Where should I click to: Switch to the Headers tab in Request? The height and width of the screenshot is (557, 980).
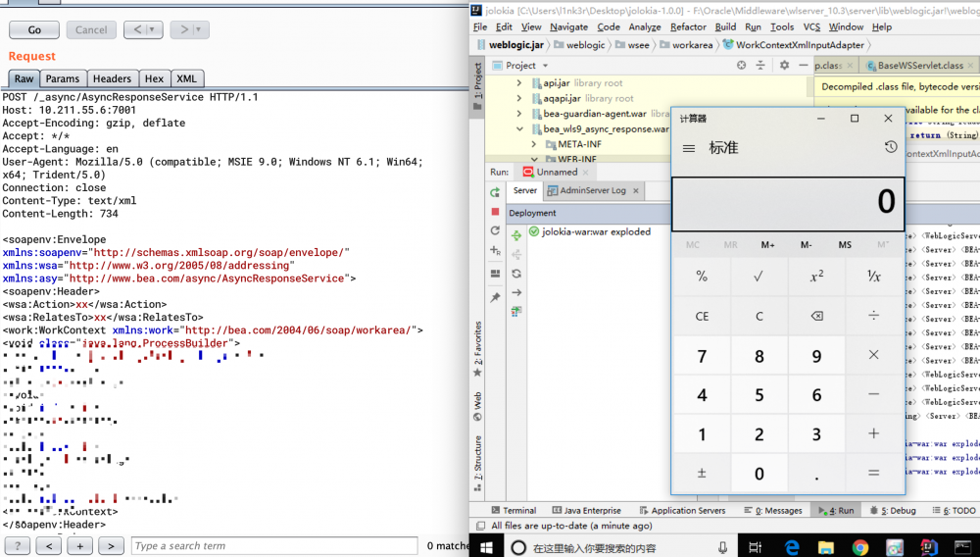pos(112,78)
